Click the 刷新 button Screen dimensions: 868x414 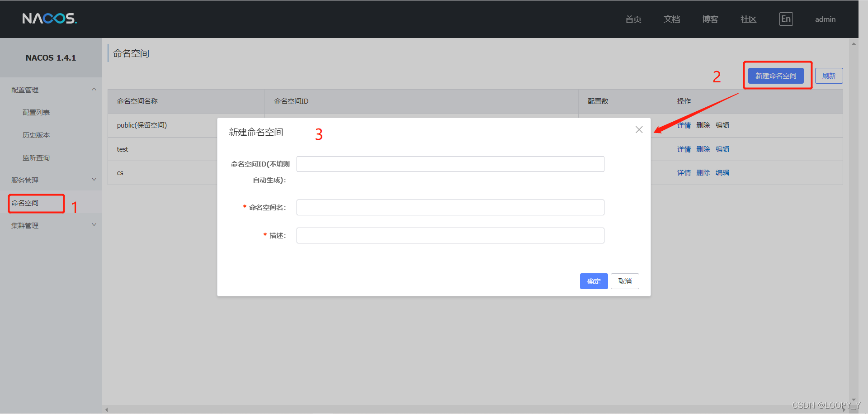(x=829, y=76)
